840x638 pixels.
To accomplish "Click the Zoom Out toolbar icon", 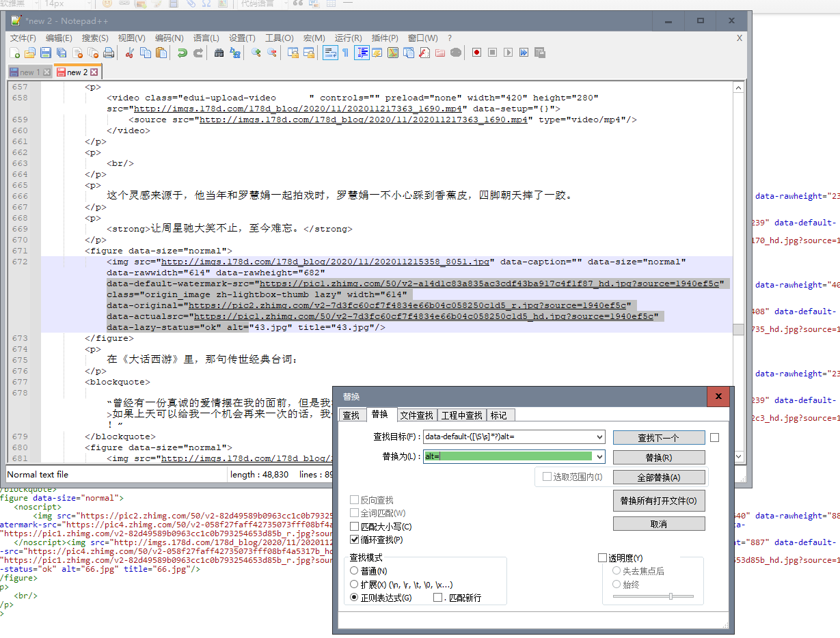I will [271, 53].
